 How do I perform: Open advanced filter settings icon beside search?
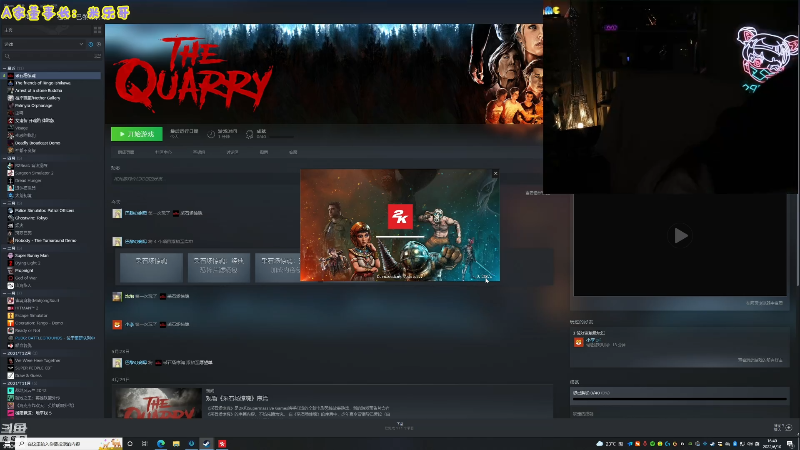tap(97, 56)
